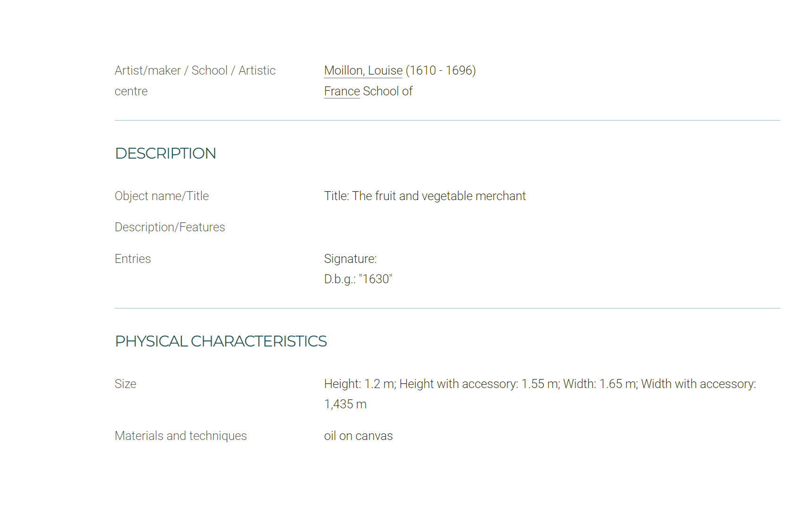Click the artist dates (1610 - 1696)
This screenshot has height=515, width=812.
(440, 70)
